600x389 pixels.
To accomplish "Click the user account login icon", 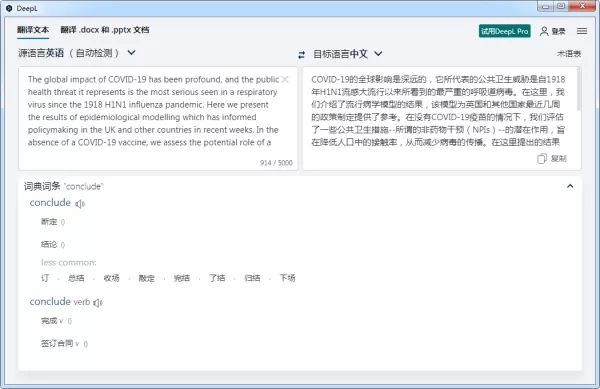I will pos(543,31).
